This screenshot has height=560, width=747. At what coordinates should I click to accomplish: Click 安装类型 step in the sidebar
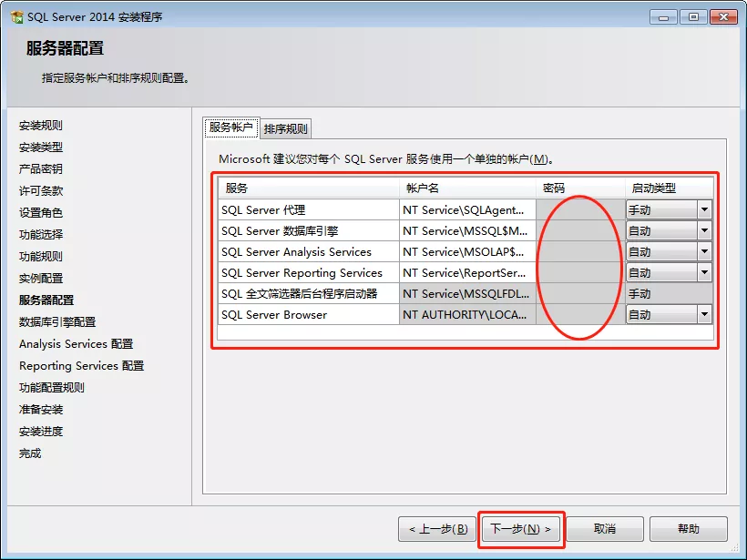point(40,148)
